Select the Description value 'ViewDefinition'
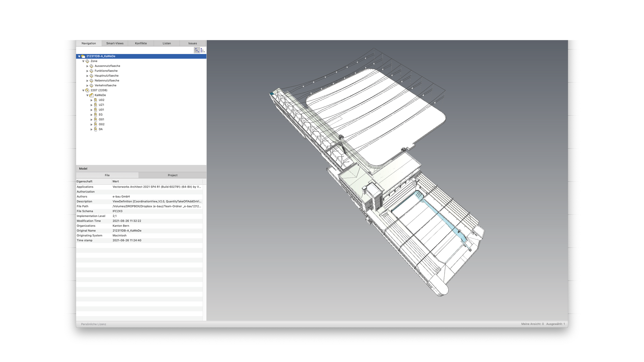 click(157, 201)
